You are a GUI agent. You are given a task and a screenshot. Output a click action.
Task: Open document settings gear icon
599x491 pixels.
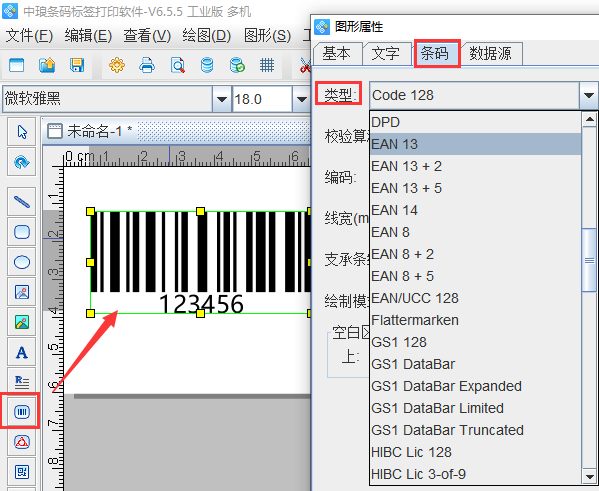pyautogui.click(x=117, y=65)
